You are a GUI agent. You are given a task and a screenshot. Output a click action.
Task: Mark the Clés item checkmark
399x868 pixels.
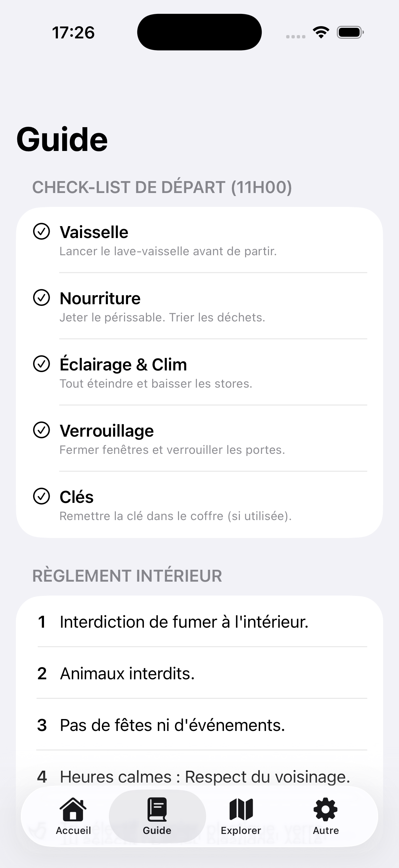coord(42,496)
